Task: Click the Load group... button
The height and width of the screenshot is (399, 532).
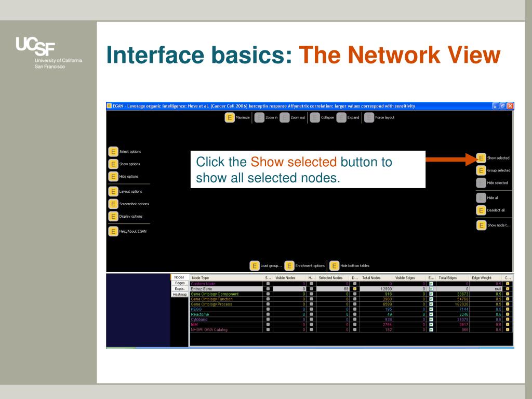Action: pos(255,266)
